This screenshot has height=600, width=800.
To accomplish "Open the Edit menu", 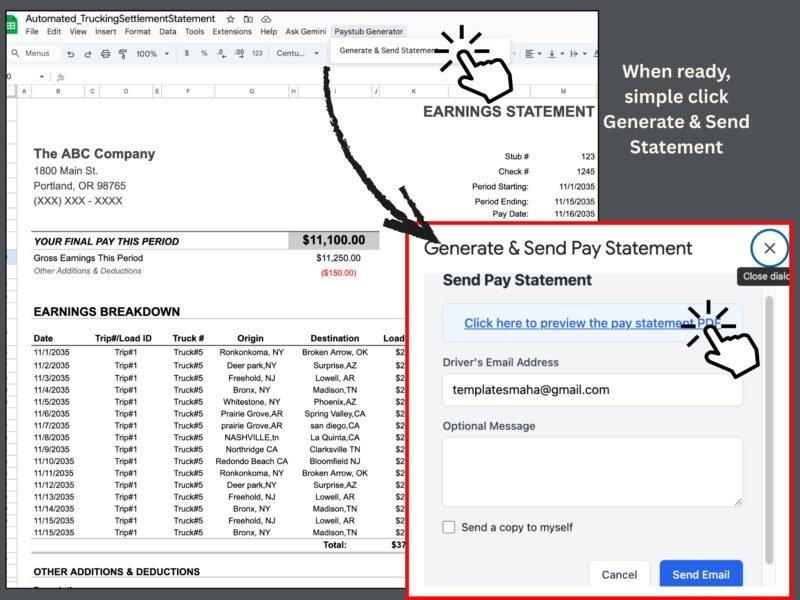I will click(x=54, y=32).
